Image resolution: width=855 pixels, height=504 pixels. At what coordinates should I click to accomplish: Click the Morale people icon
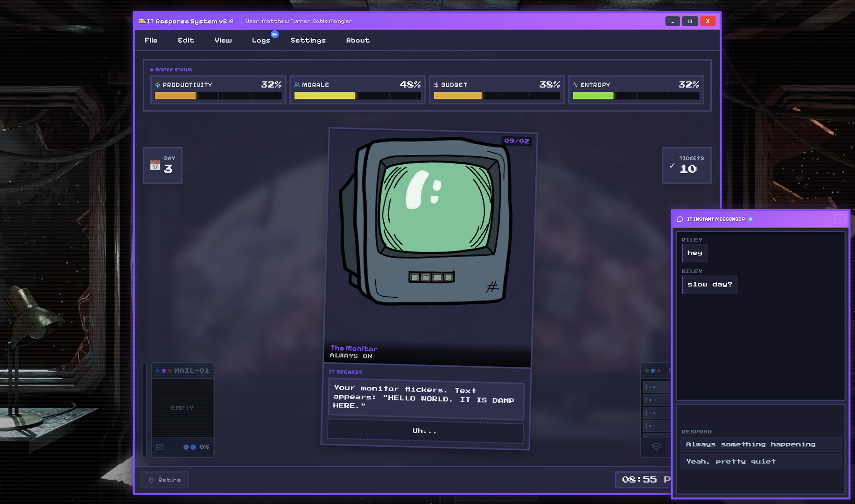click(297, 85)
